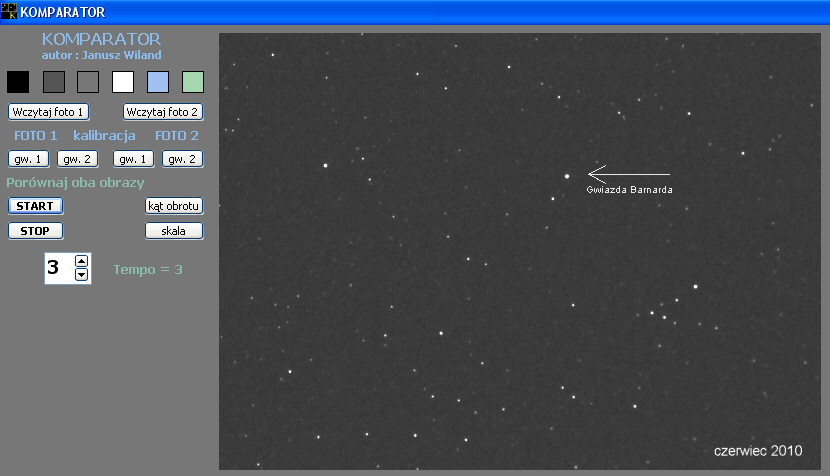830x476 pixels.
Task: Start the image comparison with START
Action: (x=35, y=206)
